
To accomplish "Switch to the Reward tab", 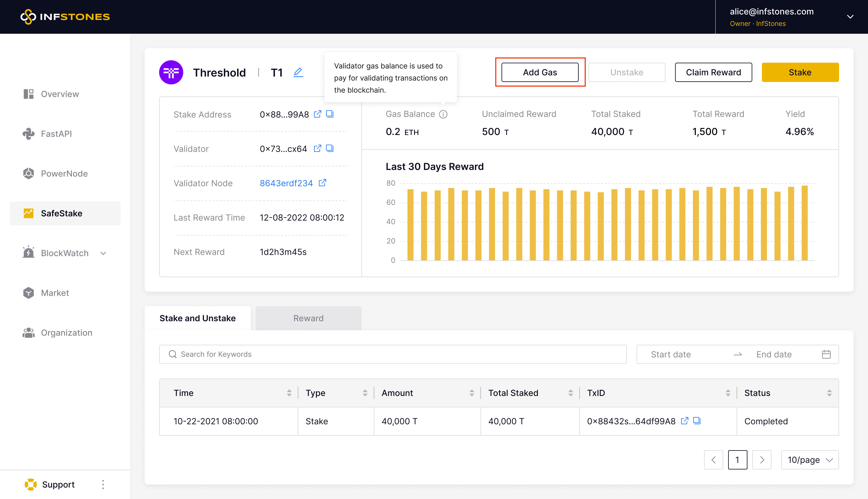I will 308,318.
